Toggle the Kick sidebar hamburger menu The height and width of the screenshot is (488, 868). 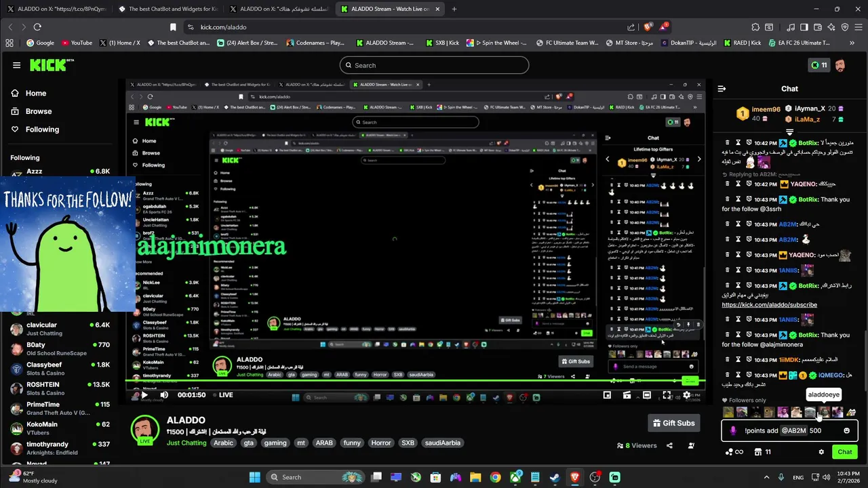pyautogui.click(x=16, y=65)
